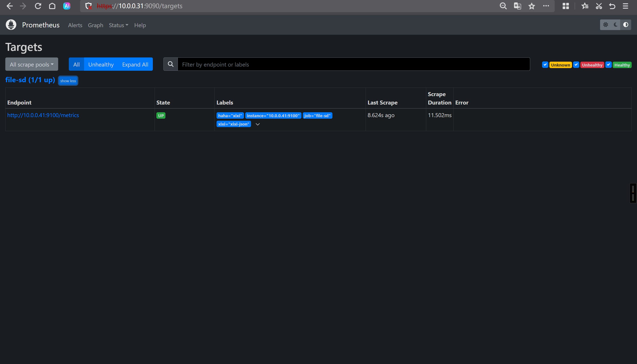Open the Graph page
This screenshot has width=637, height=364.
(x=95, y=25)
